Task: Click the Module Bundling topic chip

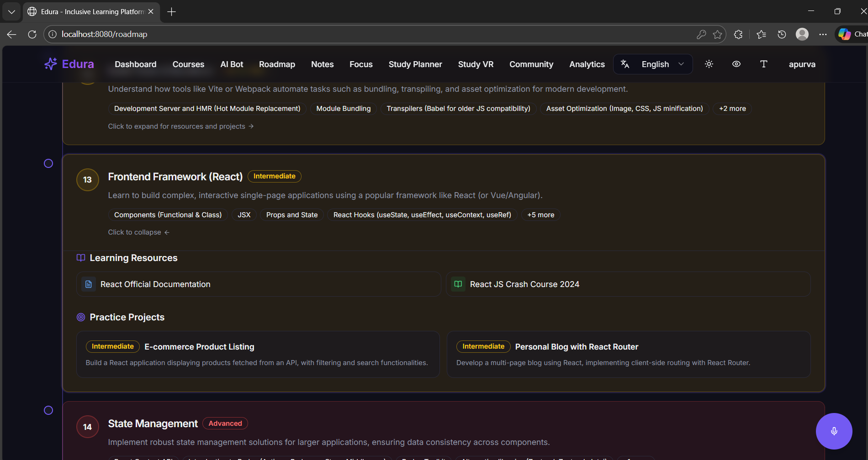Action: coord(344,109)
